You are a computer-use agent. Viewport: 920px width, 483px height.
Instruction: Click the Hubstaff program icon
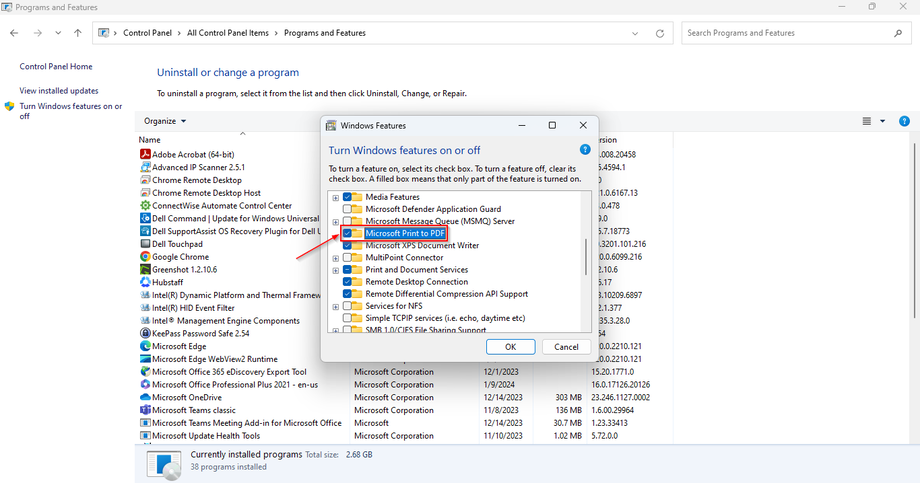click(x=144, y=282)
